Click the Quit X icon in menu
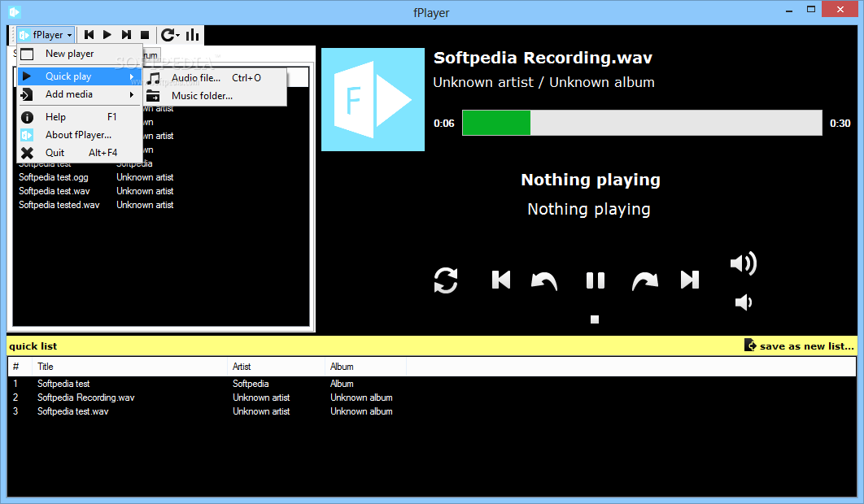The height and width of the screenshot is (504, 864). [x=27, y=153]
